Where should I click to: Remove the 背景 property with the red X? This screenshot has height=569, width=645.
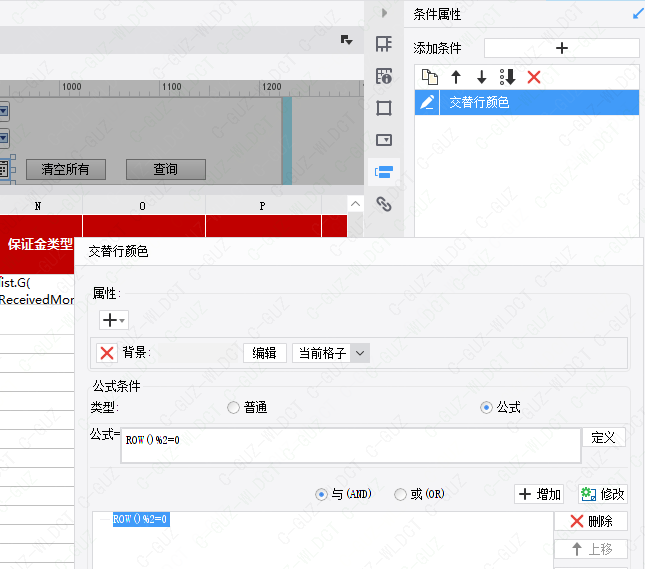[x=107, y=352]
